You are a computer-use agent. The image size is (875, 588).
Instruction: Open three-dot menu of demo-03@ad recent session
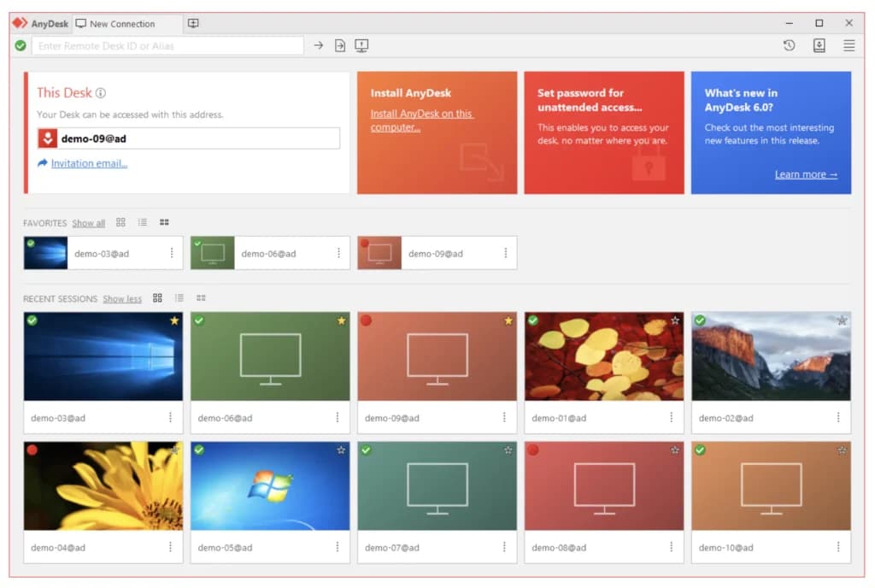[x=170, y=417]
